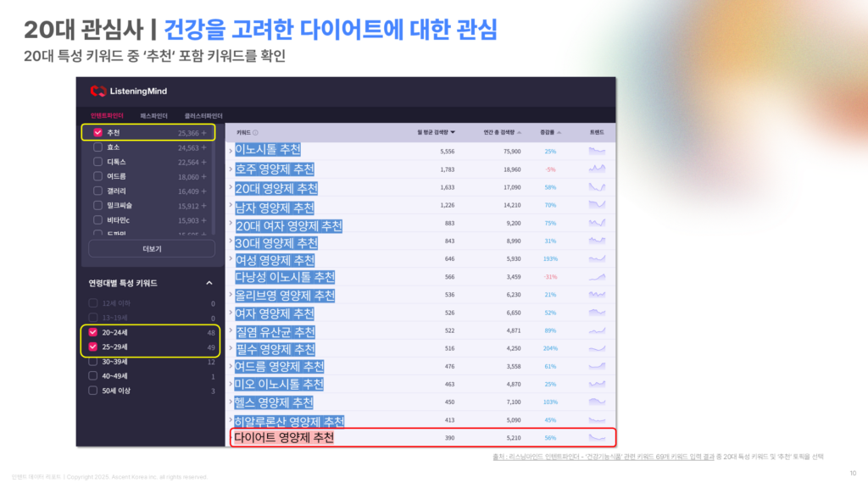The height and width of the screenshot is (488, 868).
Task: Check the 밀크씨슬 keyword checkbox
Action: pos(98,205)
